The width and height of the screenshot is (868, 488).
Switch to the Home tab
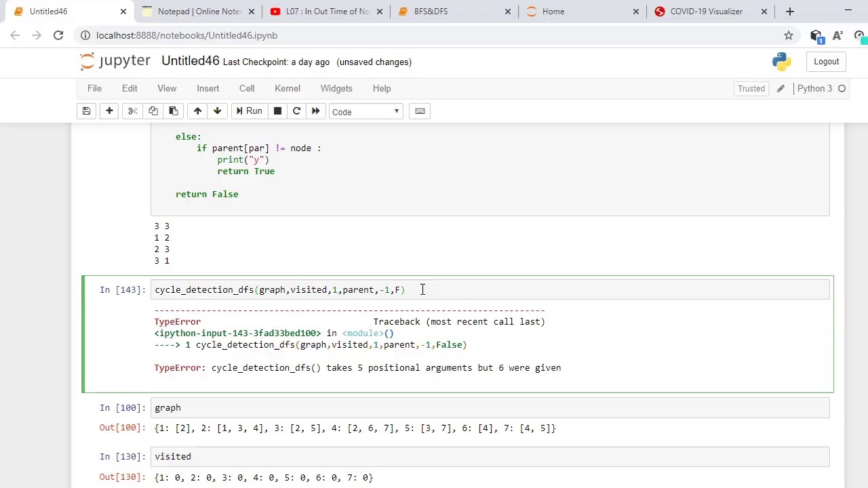click(583, 12)
